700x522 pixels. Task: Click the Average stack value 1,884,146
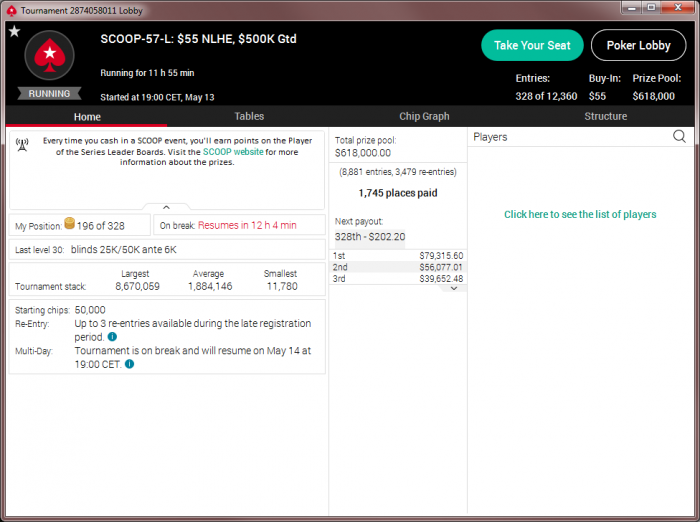coord(210,286)
